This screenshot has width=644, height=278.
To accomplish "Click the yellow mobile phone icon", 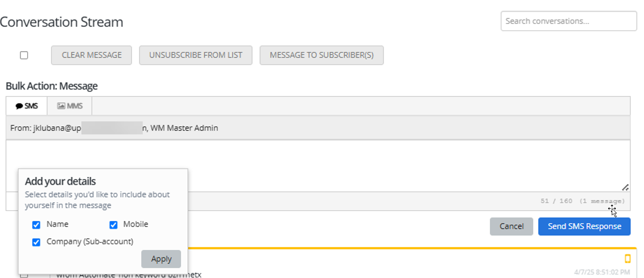I will [628, 258].
